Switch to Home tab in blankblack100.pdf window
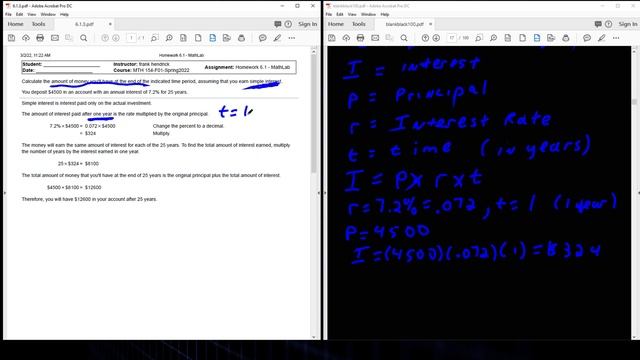Image resolution: width=640 pixels, height=360 pixels. coord(336,24)
